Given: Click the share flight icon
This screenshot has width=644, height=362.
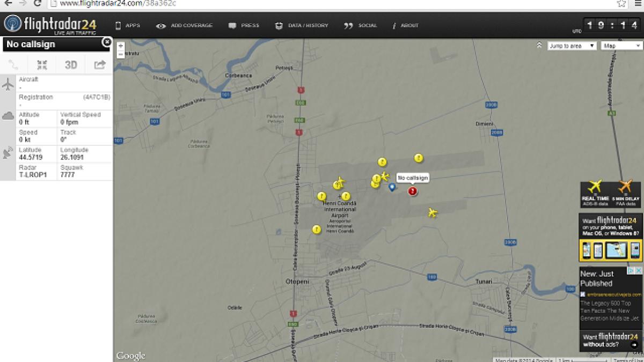Looking at the screenshot, I should [x=99, y=65].
